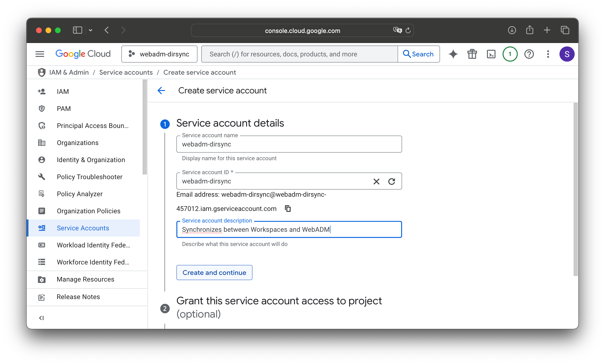This screenshot has width=605, height=364.
Task: Copy the service account email address
Action: click(288, 209)
